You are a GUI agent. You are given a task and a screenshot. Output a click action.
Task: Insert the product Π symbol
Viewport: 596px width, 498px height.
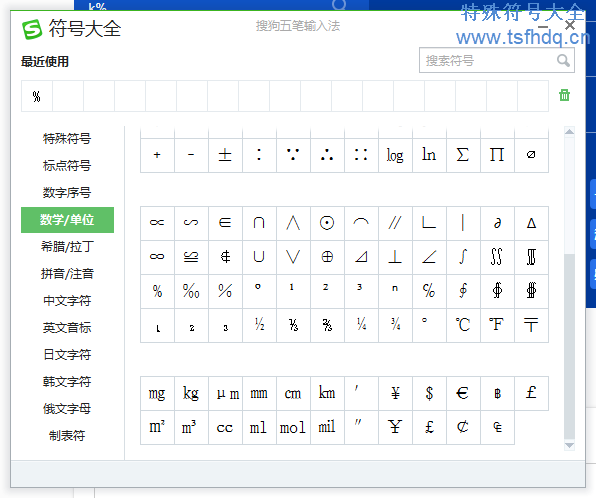tap(497, 155)
